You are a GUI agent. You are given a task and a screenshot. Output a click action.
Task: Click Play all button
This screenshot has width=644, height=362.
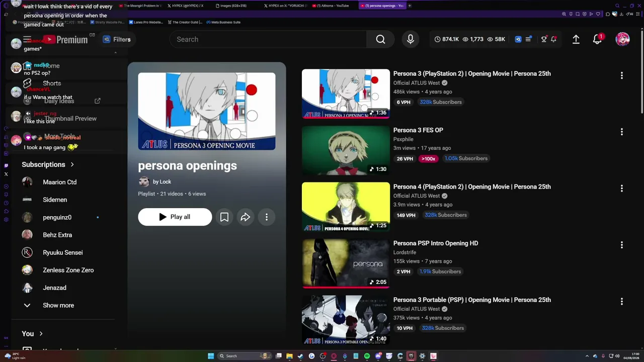[175, 217]
